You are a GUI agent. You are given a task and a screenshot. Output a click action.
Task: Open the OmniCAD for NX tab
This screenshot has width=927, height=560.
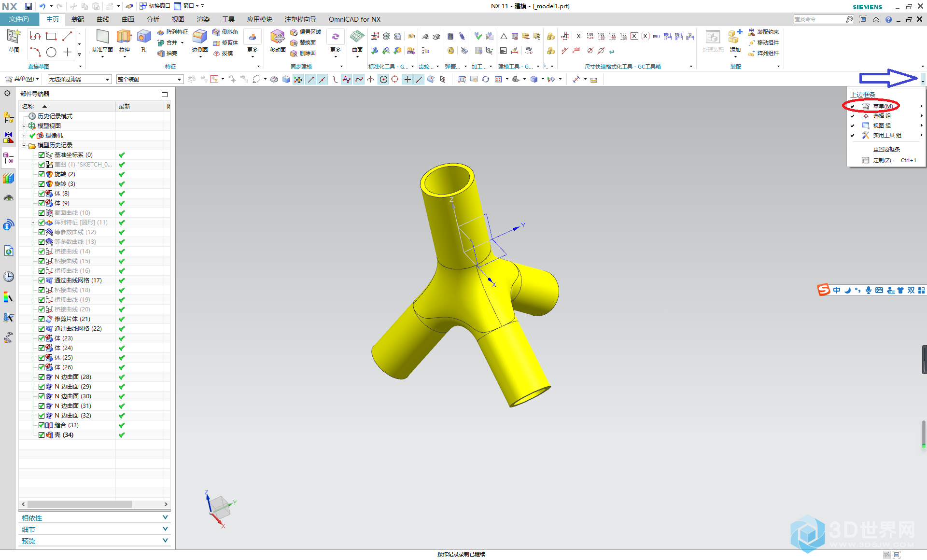point(354,19)
